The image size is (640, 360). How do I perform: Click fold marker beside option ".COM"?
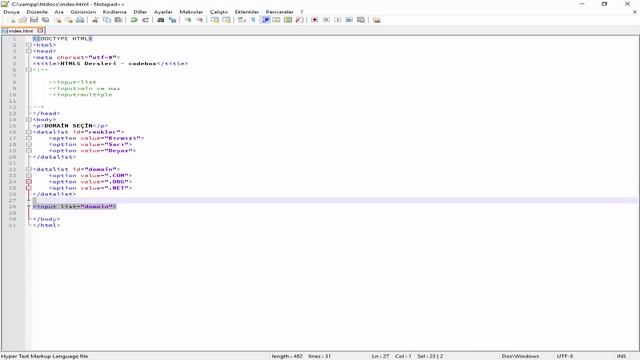click(x=29, y=176)
